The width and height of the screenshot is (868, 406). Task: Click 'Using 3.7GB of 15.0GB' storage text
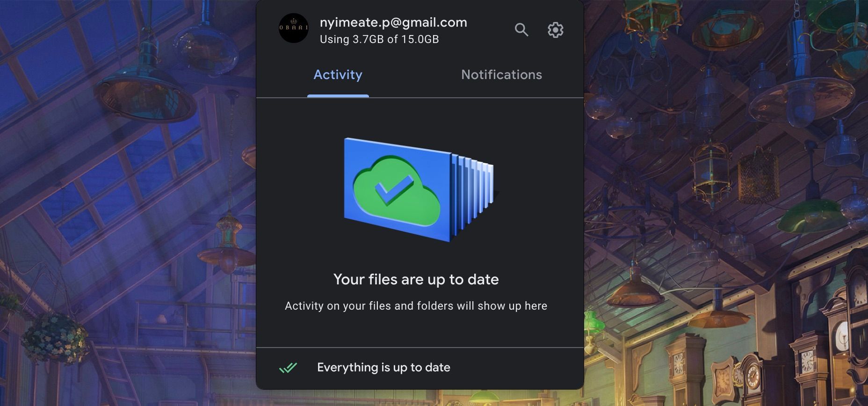(x=379, y=39)
